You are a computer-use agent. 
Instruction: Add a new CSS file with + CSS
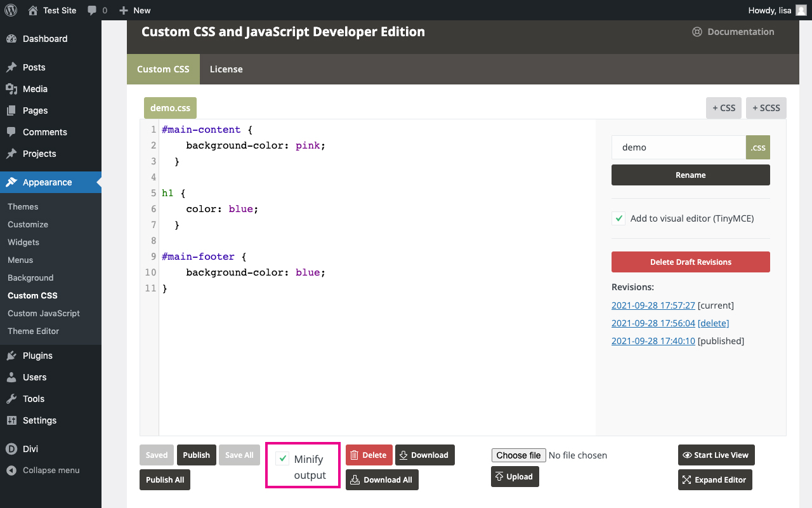click(724, 108)
